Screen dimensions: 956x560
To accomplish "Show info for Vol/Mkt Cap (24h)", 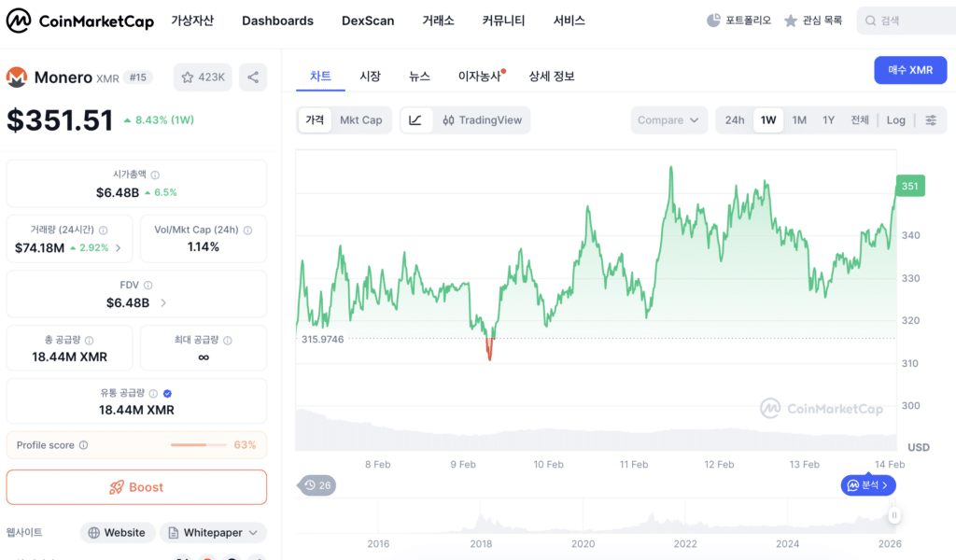I will coord(247,231).
